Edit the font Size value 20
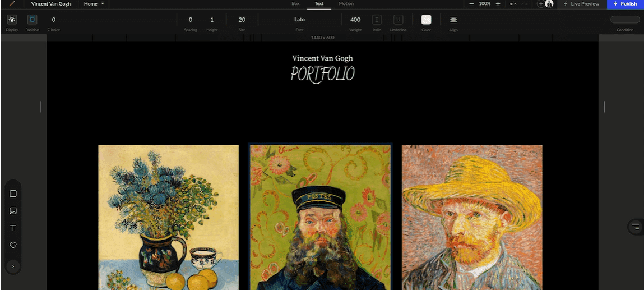 point(242,20)
